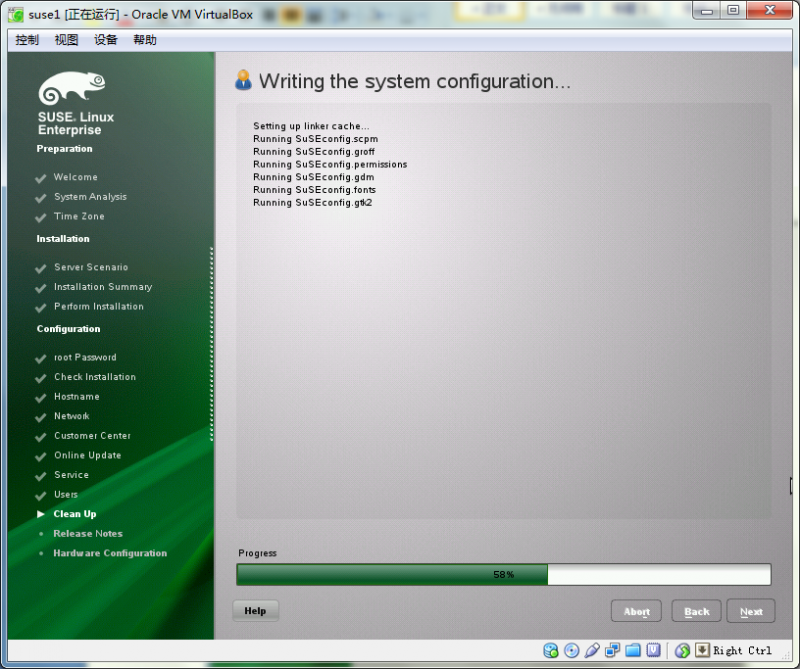Click the virtualization features chip icon
The width and height of the screenshot is (800, 669).
[x=655, y=651]
